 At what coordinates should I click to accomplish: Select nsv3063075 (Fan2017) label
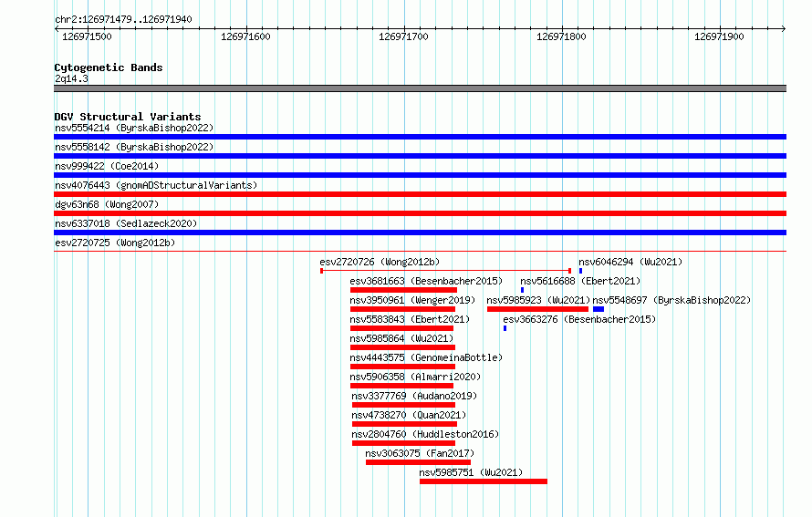[420, 453]
